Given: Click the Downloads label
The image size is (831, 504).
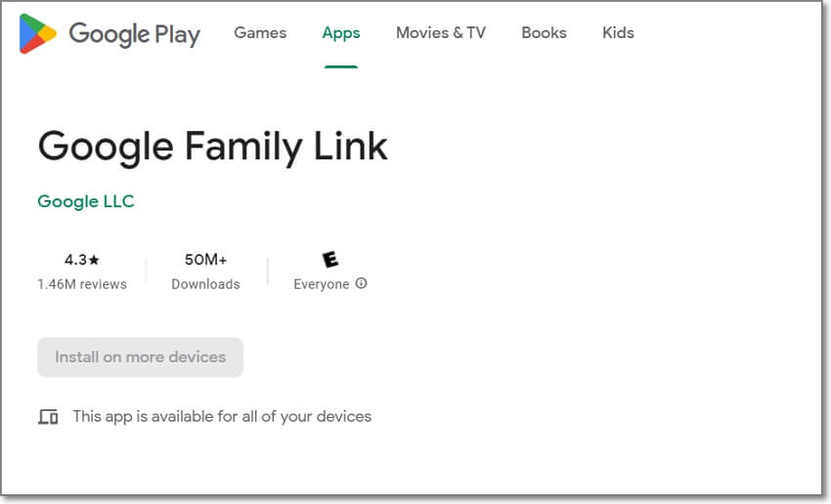Looking at the screenshot, I should (205, 284).
